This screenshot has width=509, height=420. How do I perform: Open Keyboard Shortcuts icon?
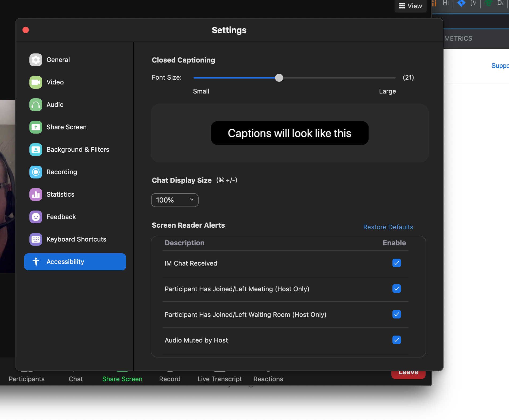[x=36, y=239]
